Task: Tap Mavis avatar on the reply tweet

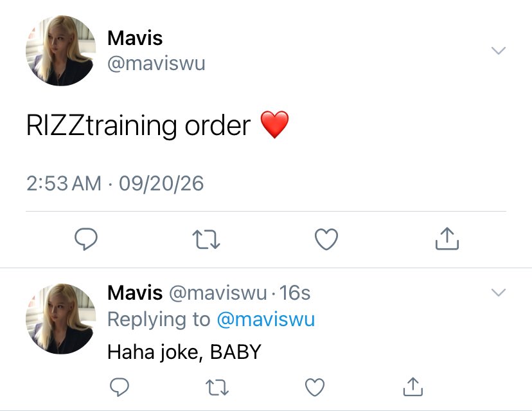Action: pyautogui.click(x=61, y=318)
